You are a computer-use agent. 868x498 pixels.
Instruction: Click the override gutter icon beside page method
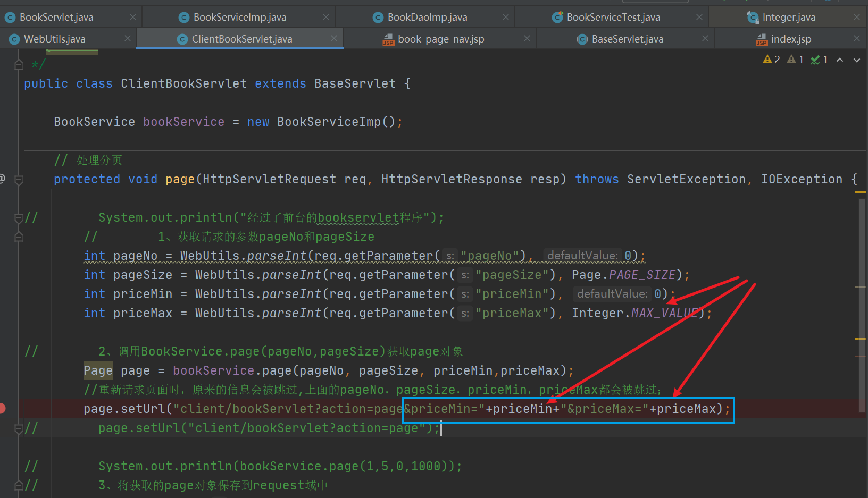tap(2, 179)
